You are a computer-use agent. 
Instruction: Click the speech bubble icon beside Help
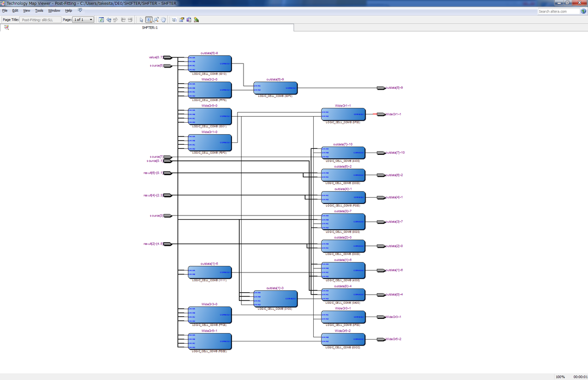[x=80, y=10]
